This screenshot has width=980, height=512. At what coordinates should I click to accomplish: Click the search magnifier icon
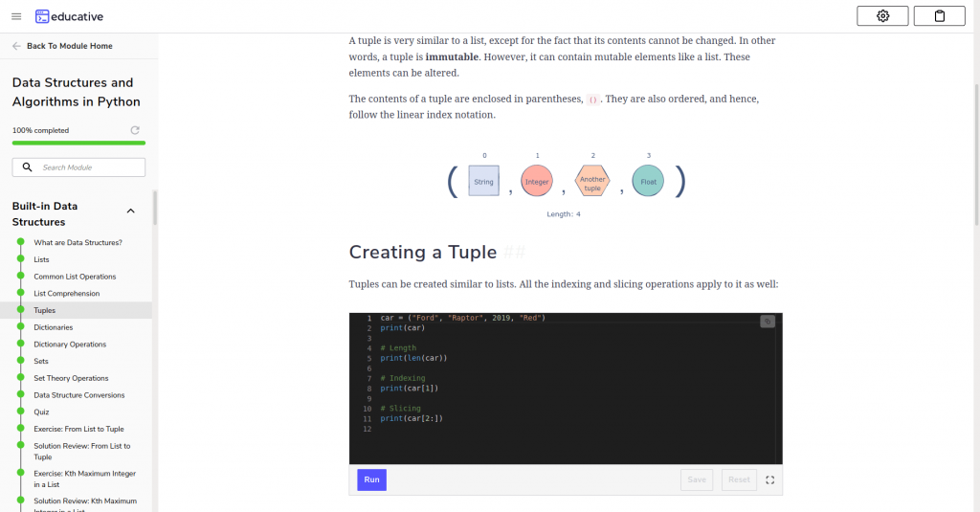click(x=27, y=167)
